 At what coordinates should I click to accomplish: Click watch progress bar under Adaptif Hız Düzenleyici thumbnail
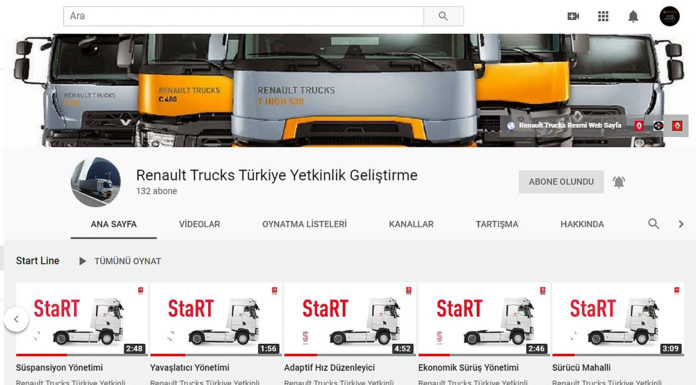350,355
